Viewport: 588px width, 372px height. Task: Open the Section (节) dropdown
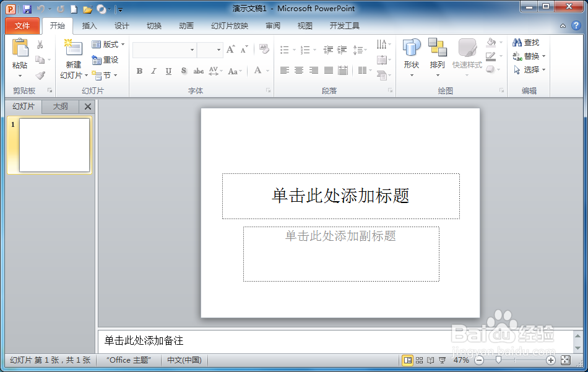click(x=105, y=76)
